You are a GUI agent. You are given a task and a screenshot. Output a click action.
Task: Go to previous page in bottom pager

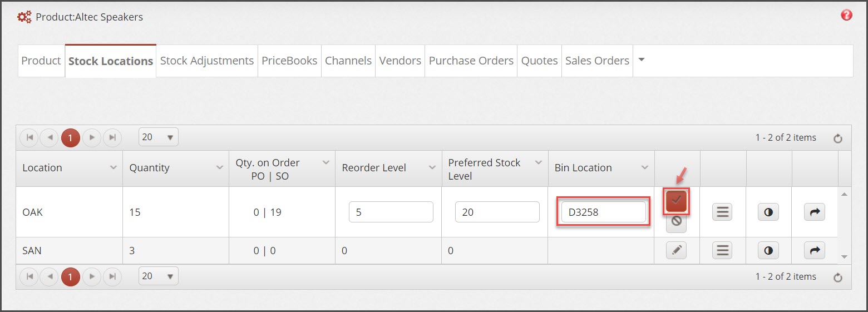(x=49, y=276)
